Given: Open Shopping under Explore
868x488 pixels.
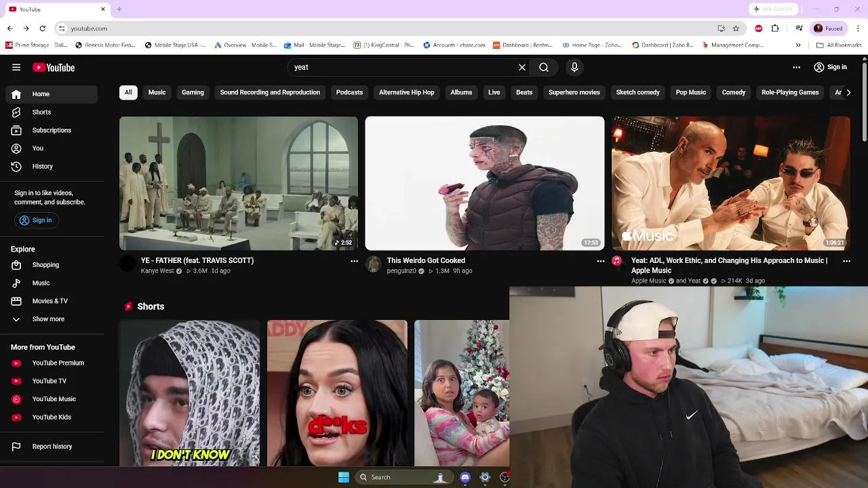Looking at the screenshot, I should [x=52, y=265].
